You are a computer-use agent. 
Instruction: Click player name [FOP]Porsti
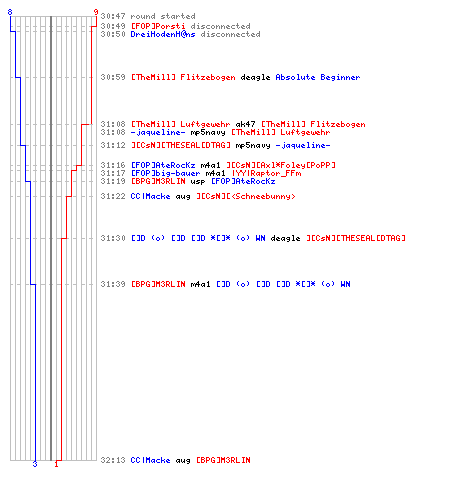(158, 26)
